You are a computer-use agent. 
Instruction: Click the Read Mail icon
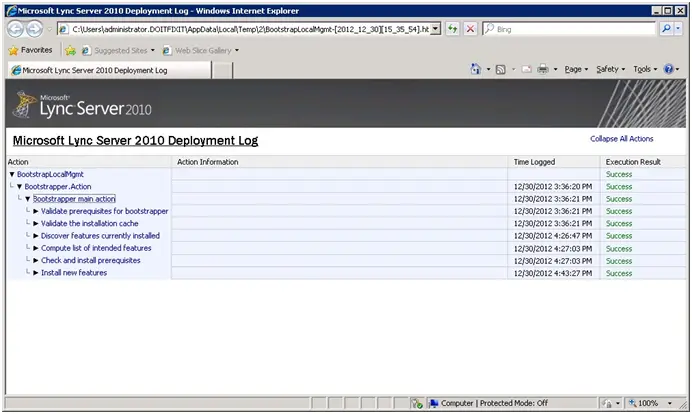tap(527, 69)
